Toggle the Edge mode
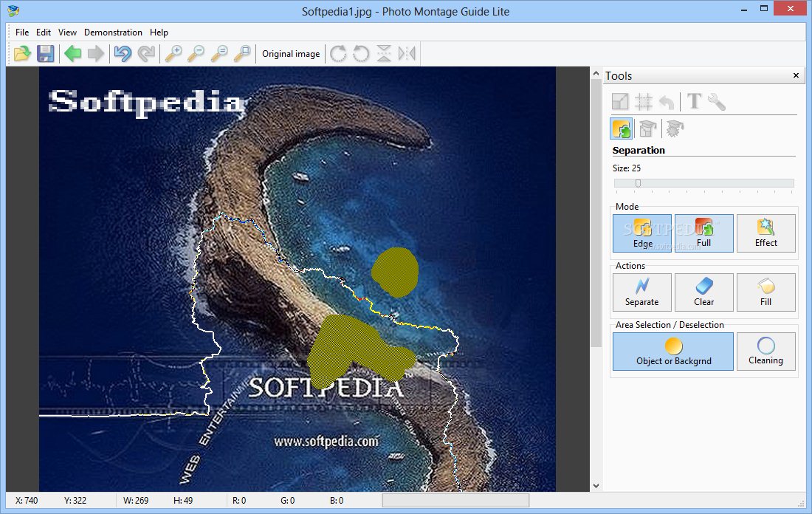Viewport: 812px width, 514px height. point(642,233)
